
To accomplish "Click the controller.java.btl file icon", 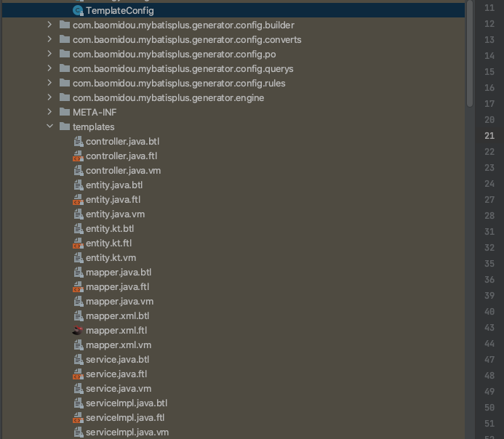I will pyautogui.click(x=79, y=141).
